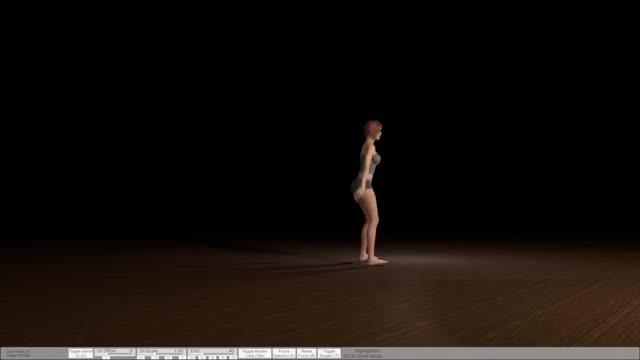Click the UI Scale value field showing 1.00
Viewport: 640px width, 360px height.
pyautogui.click(x=178, y=351)
